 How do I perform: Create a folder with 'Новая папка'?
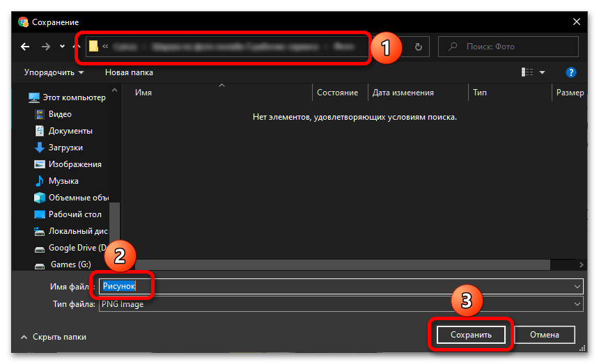pyautogui.click(x=129, y=72)
